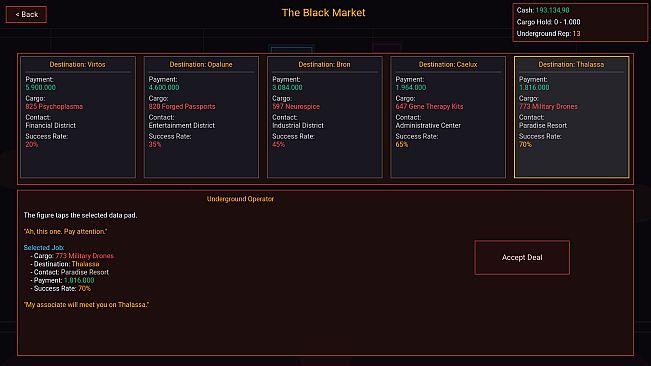This screenshot has width=651, height=366.
Task: Choose the Bron destination job card
Action: (325, 117)
